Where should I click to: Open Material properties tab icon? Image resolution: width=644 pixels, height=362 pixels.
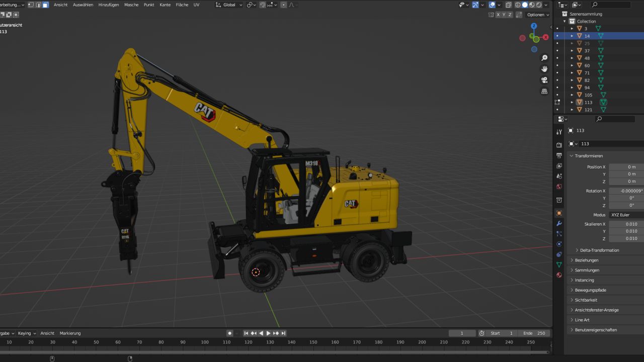pyautogui.click(x=559, y=275)
